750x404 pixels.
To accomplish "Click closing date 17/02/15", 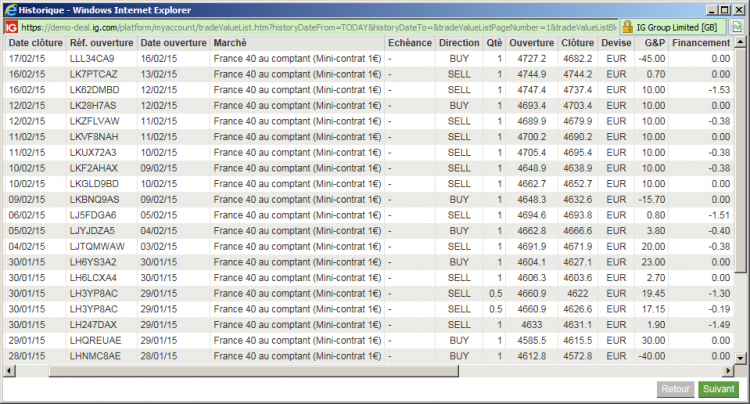I will click(27, 59).
